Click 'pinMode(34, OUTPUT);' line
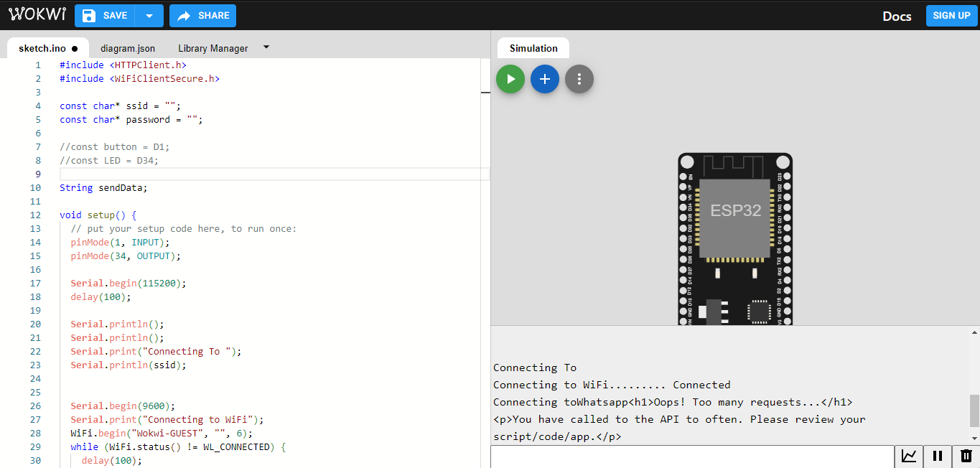 coord(126,256)
